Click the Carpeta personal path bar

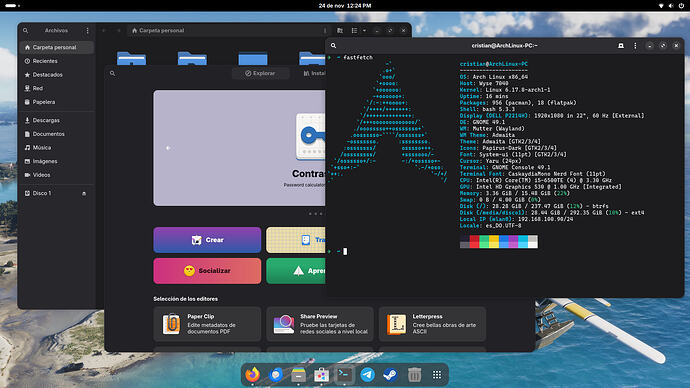(228, 30)
